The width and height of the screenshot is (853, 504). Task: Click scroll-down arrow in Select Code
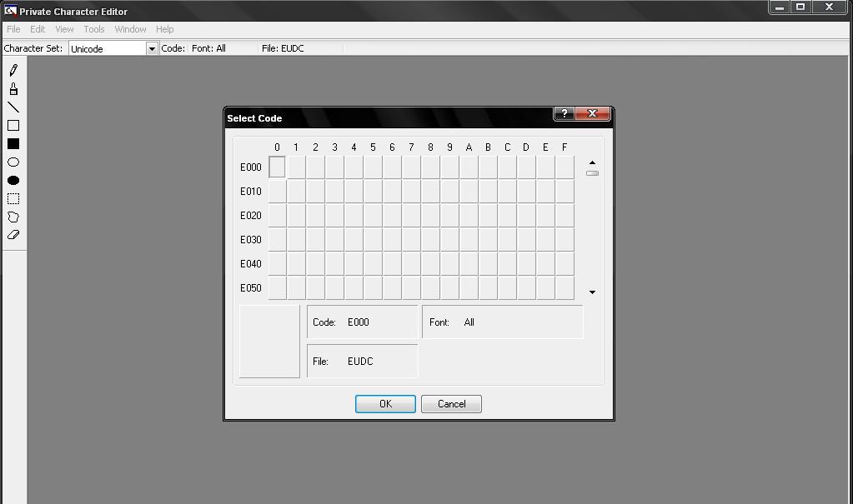pos(592,292)
